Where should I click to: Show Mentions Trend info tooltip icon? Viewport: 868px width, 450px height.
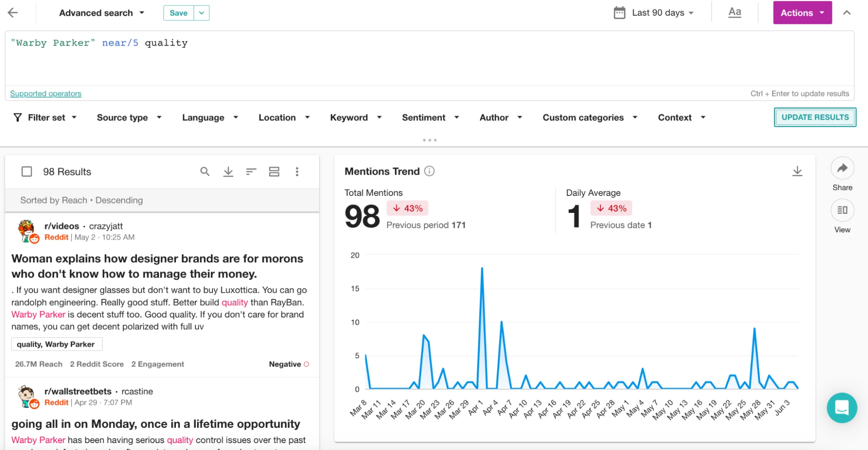click(x=429, y=171)
